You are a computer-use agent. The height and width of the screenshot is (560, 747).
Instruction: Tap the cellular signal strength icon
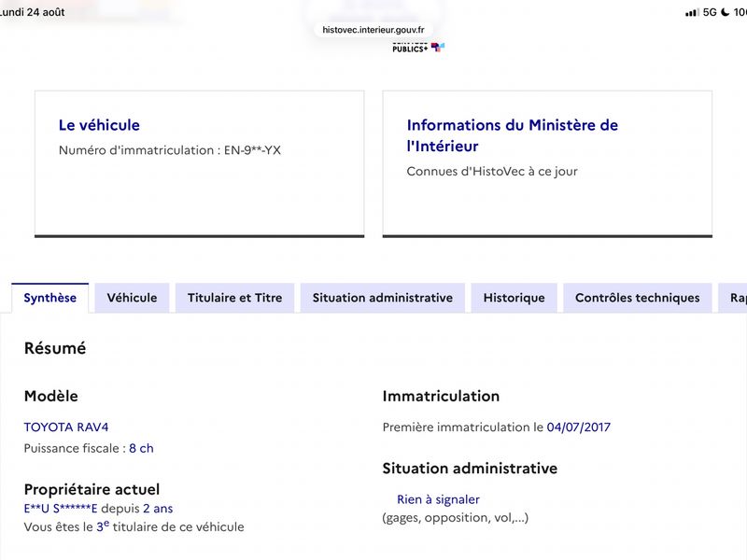[x=692, y=12]
